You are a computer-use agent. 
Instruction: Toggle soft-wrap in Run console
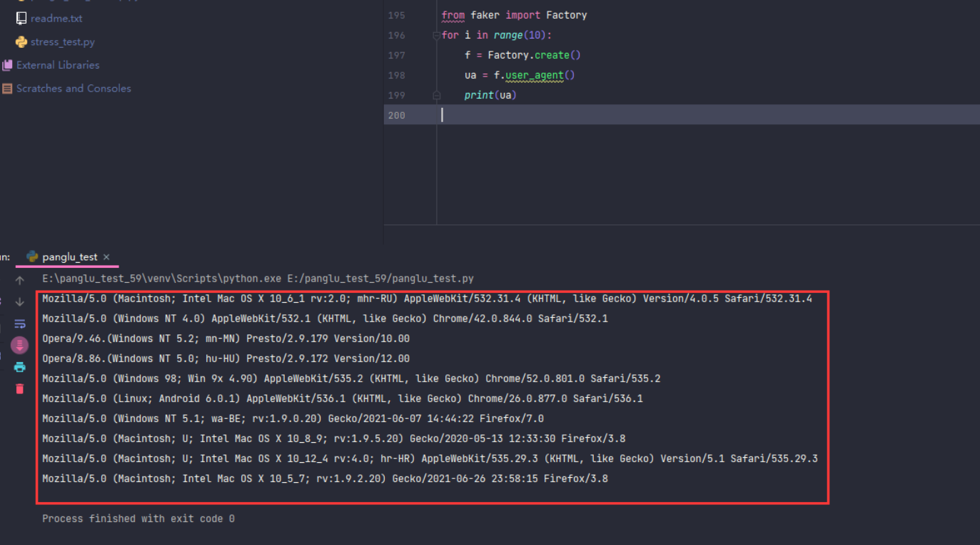[19, 324]
